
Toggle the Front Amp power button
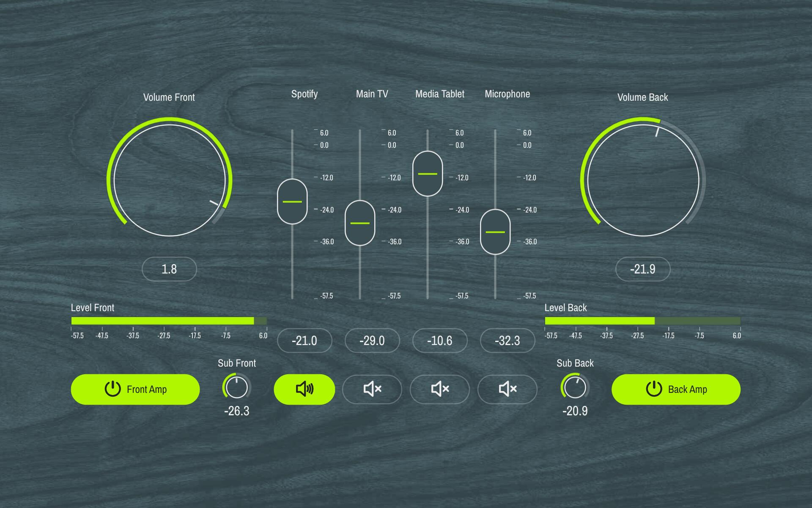coord(135,389)
